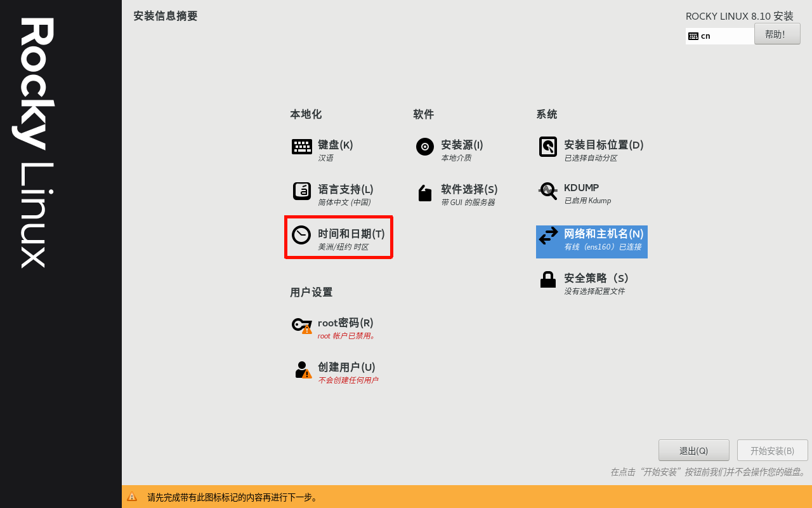
Task: Open the keyboard icon under 本地化
Action: tap(302, 147)
